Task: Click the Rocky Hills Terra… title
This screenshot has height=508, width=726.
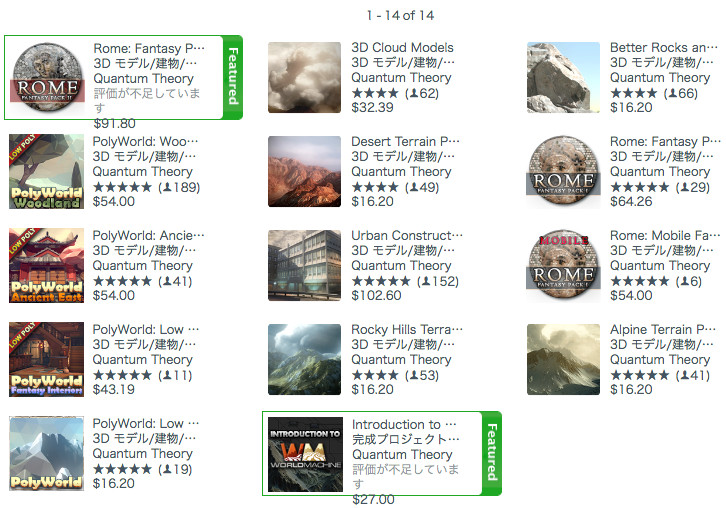Action: tap(407, 330)
